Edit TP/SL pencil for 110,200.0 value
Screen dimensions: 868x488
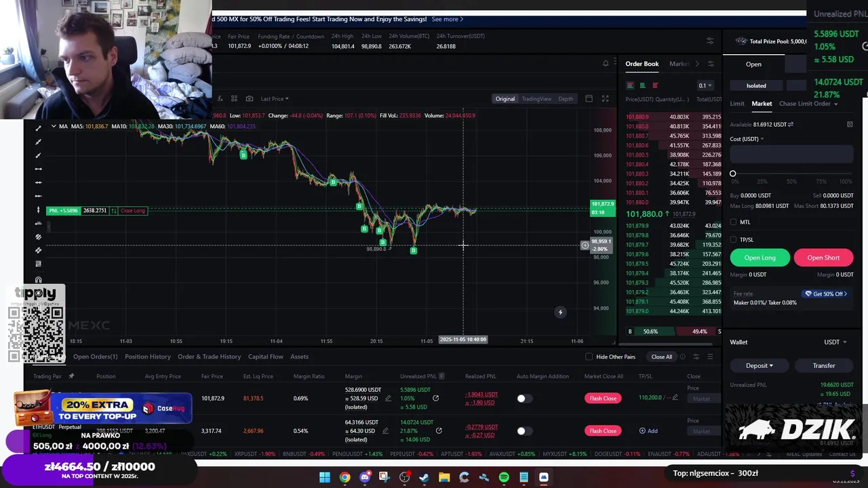(675, 398)
